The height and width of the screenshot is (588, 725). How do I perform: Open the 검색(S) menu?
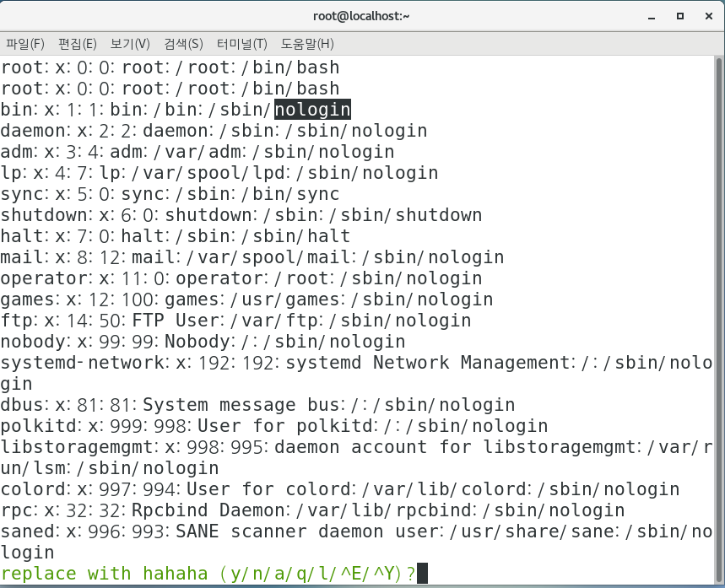(x=183, y=44)
